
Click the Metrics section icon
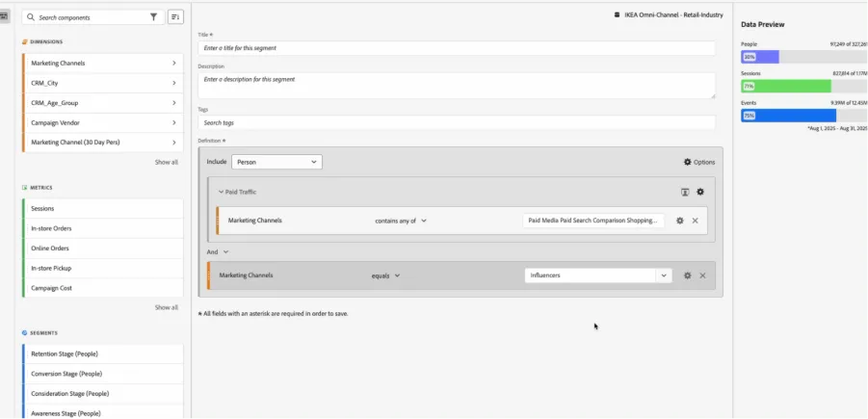25,188
